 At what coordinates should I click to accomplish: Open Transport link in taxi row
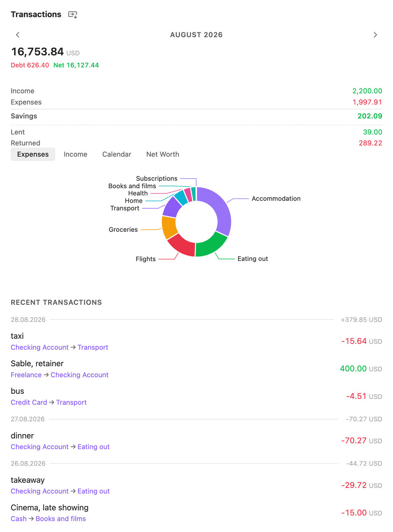click(93, 347)
